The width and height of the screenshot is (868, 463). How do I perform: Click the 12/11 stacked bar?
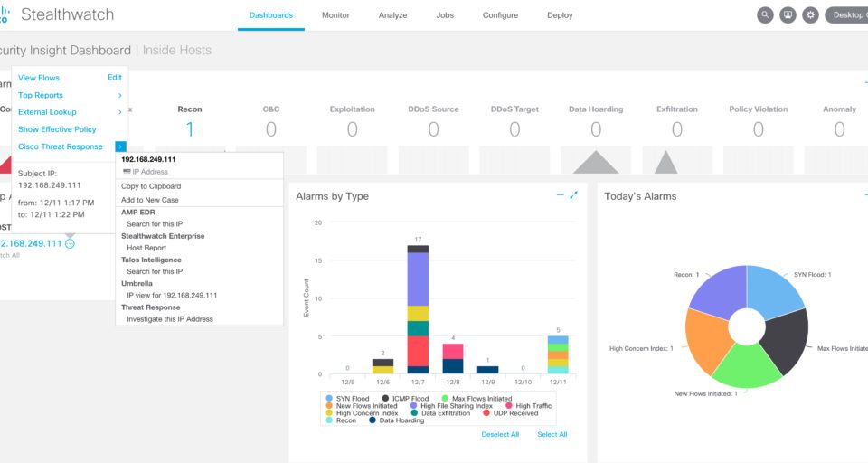point(558,354)
